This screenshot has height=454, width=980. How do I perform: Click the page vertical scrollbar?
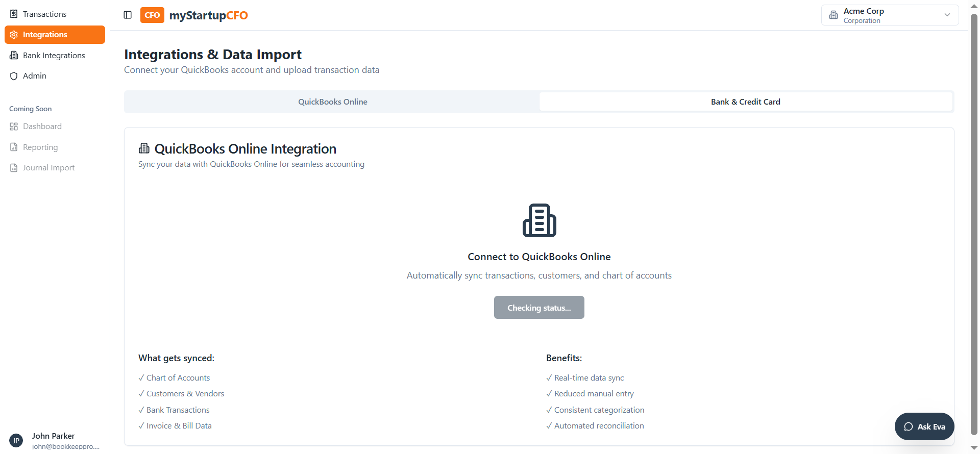coord(974,224)
